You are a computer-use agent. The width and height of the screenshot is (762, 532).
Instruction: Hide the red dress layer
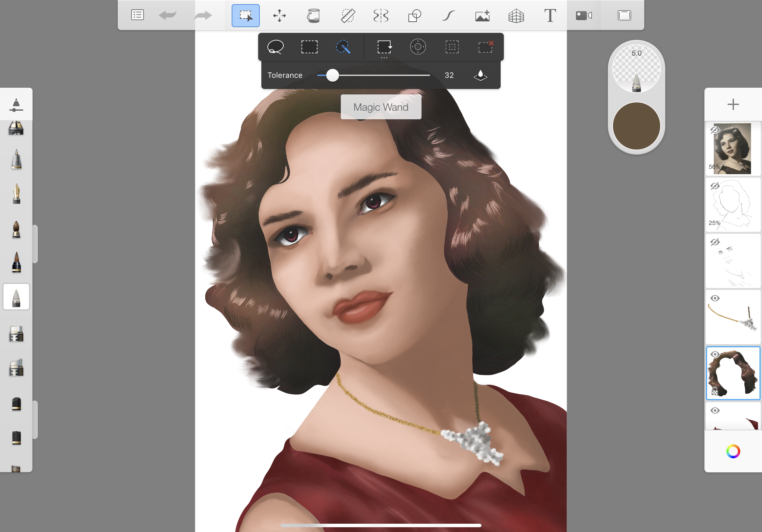coord(715,410)
